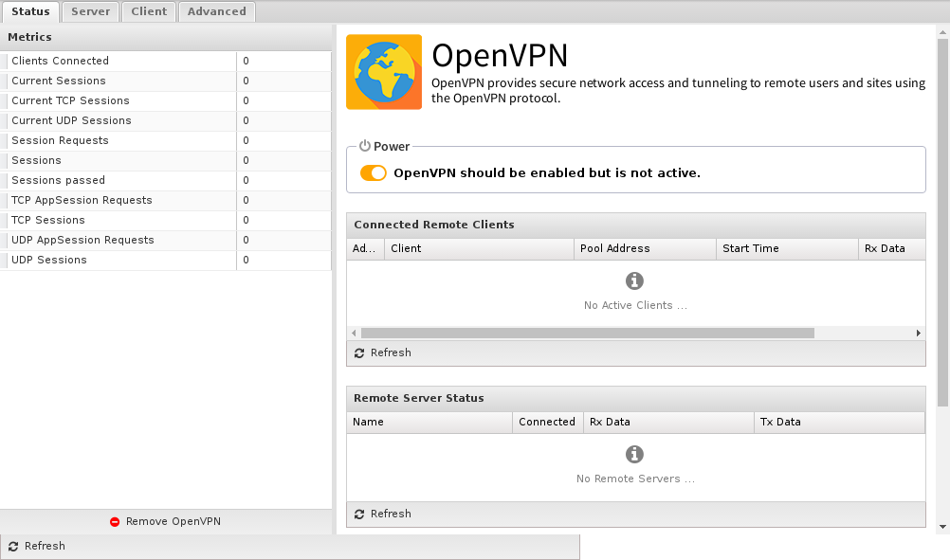Select the Current UDP Sessions row

tap(166, 121)
